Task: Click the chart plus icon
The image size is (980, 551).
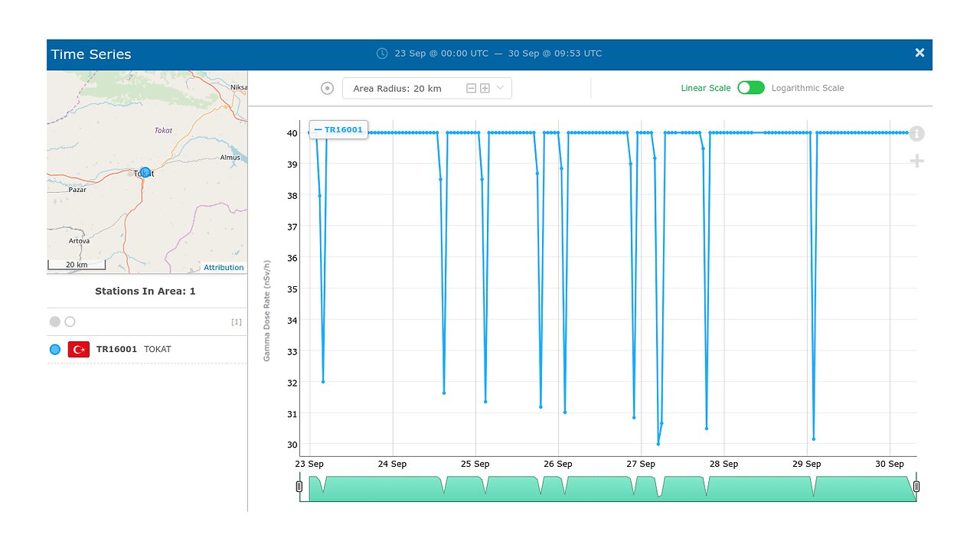Action: click(916, 161)
